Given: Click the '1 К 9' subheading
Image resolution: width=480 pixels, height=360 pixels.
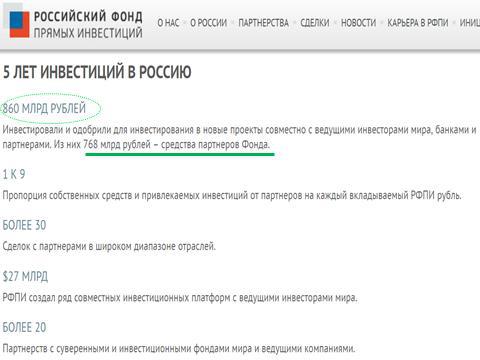Looking at the screenshot, I should (14, 174).
